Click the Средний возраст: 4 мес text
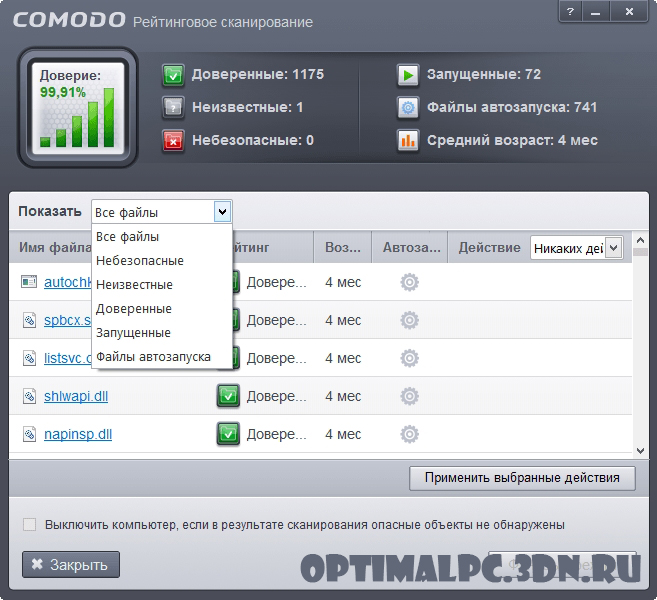 [512, 140]
